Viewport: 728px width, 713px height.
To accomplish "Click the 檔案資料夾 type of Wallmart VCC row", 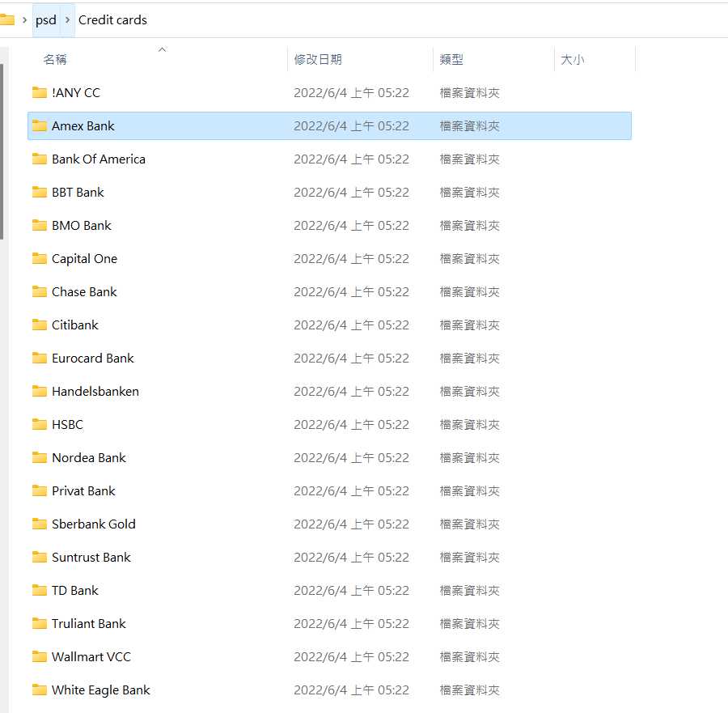I will click(x=469, y=657).
